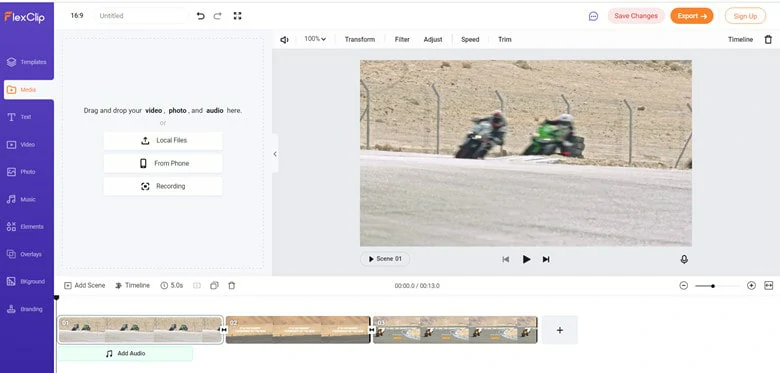This screenshot has width=780, height=373.
Task: Collapse the media panel with the arrow
Action: coord(275,154)
